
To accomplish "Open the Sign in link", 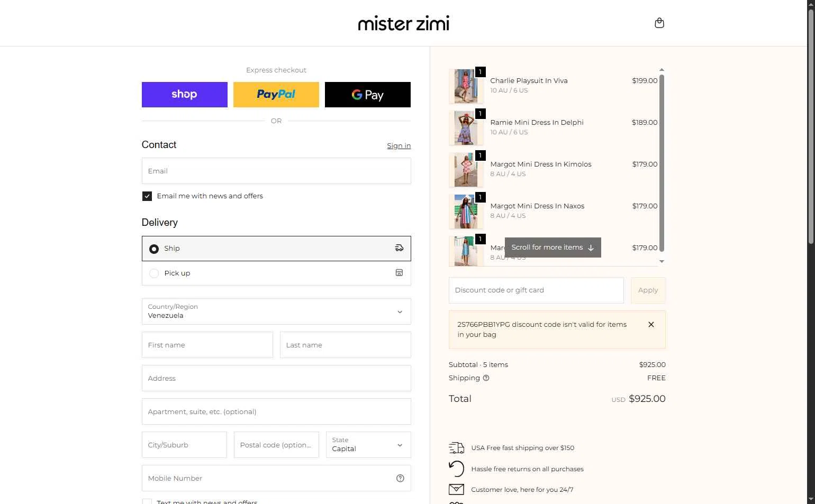I will [399, 146].
